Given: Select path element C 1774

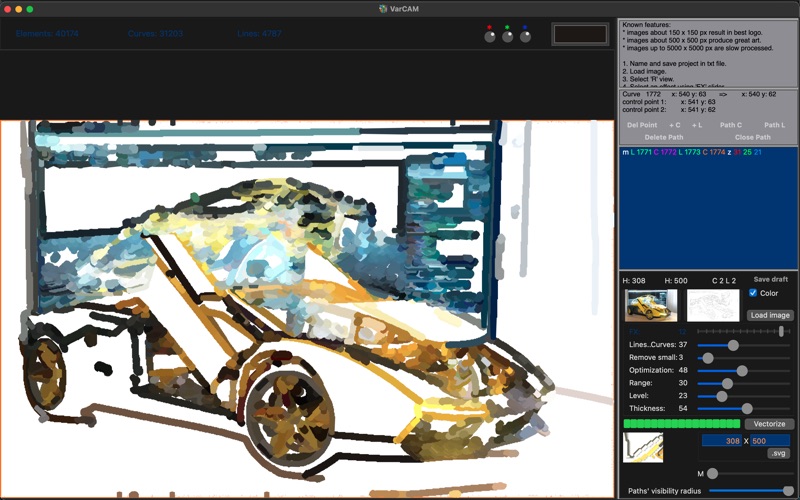Looking at the screenshot, I should tap(713, 152).
